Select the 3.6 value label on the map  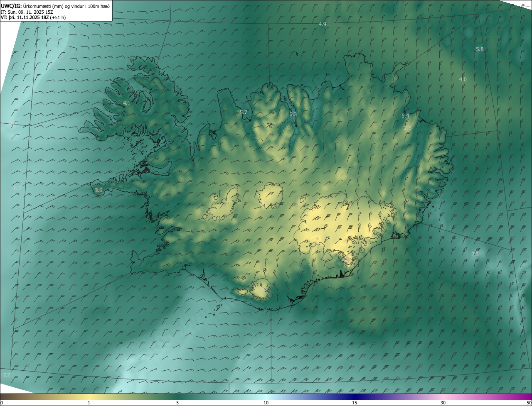(99, 191)
